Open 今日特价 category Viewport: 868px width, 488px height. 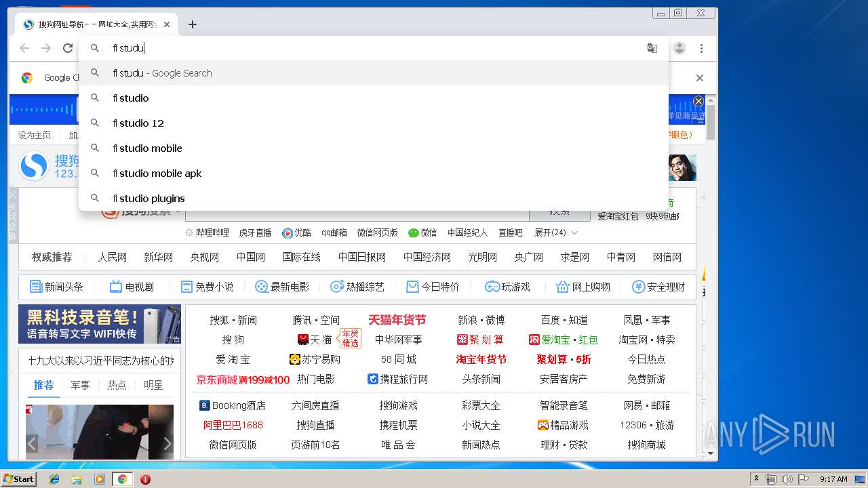(x=433, y=287)
